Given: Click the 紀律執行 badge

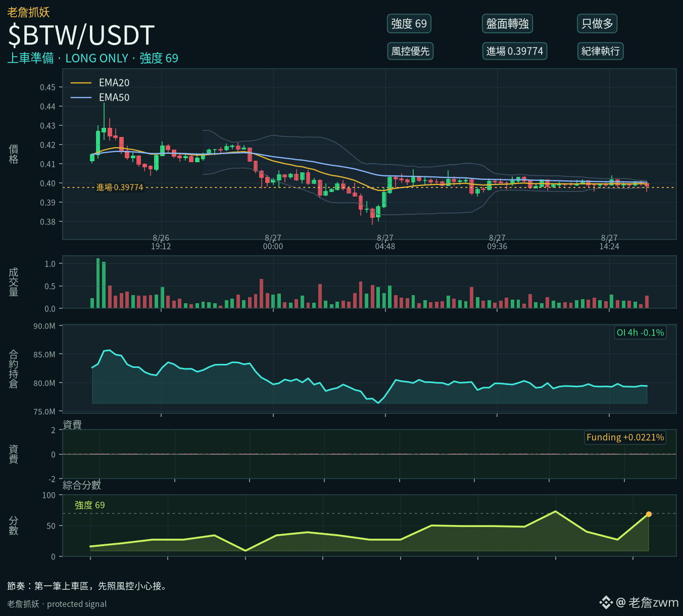Looking at the screenshot, I should (x=600, y=51).
